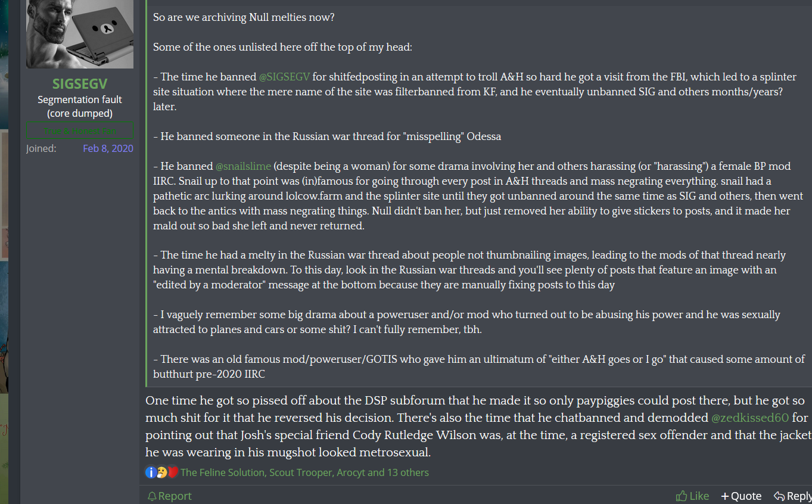Click the thinking-face reaction icon

(161, 472)
